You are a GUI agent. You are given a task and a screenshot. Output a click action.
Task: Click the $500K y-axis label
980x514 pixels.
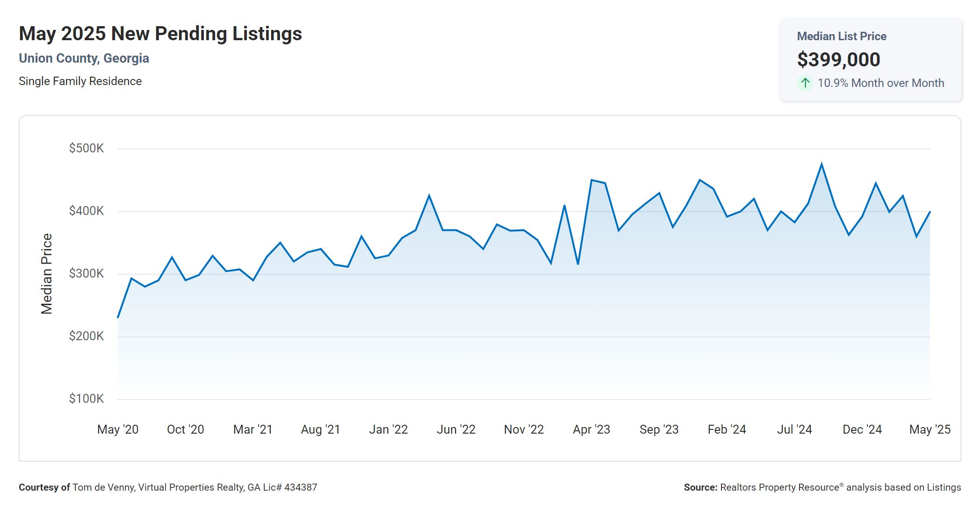click(86, 148)
